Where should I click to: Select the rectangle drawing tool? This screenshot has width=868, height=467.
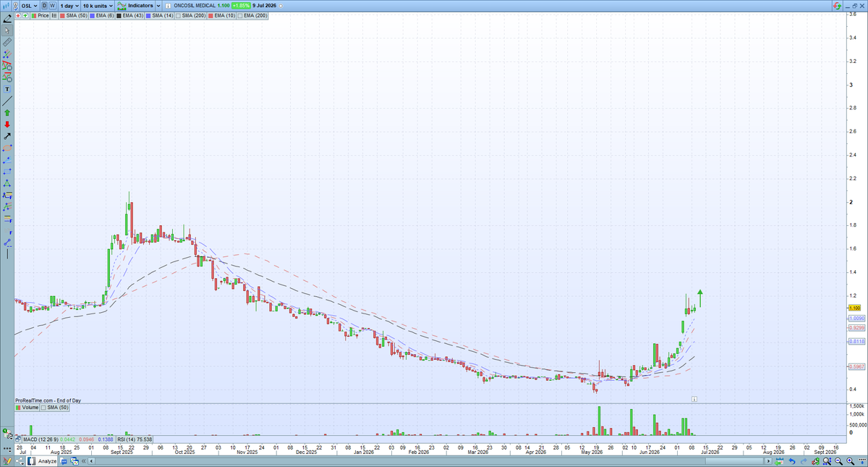coord(7,171)
